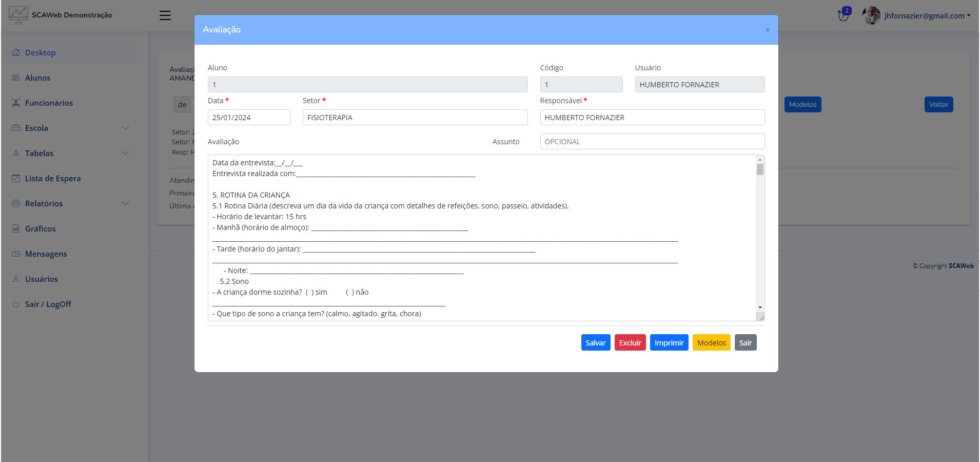Click the Funcionários badge icon
The height and width of the screenshot is (462, 980).
16,103
